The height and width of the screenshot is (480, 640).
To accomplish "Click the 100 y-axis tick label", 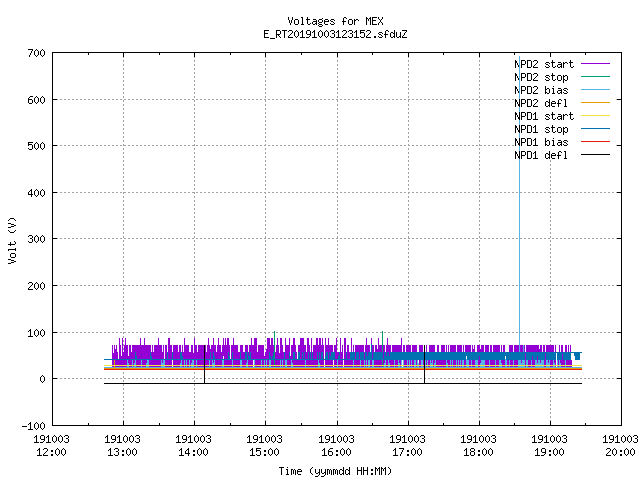I will point(36,333).
